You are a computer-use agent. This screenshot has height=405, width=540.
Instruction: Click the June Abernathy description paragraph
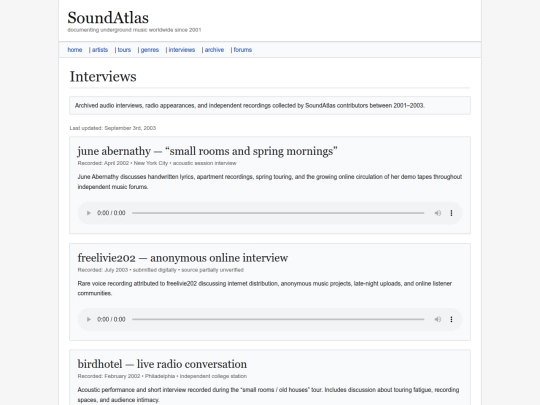270,182
